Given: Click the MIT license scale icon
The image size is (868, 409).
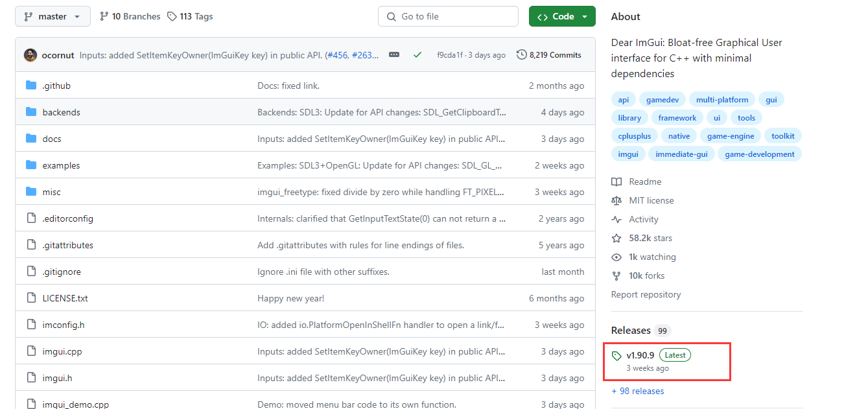Looking at the screenshot, I should [x=616, y=200].
